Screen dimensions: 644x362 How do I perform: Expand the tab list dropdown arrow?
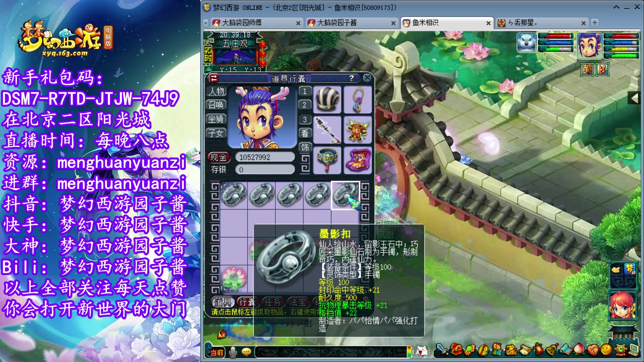tap(206, 23)
